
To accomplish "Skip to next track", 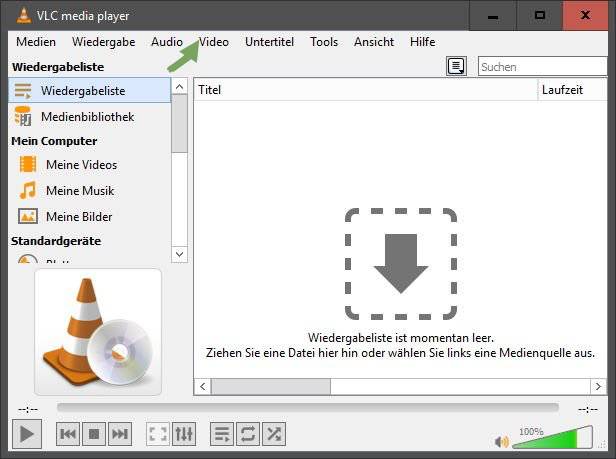I will pyautogui.click(x=120, y=434).
